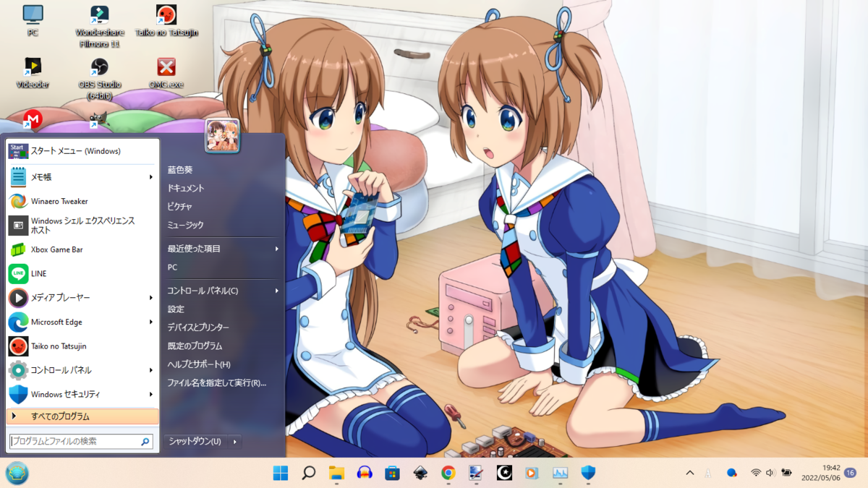Open OBS Studio (64bit) desktop shortcut

[x=100, y=78]
